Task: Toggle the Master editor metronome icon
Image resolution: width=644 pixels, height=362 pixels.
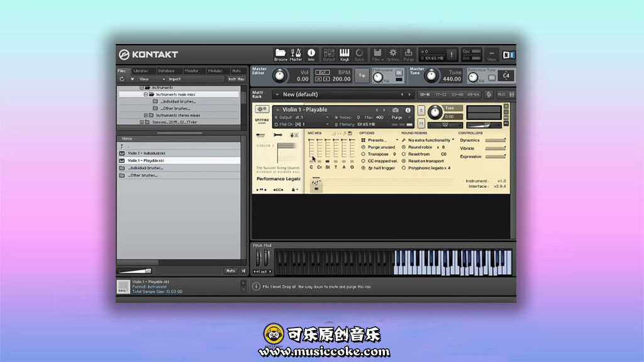Action: (296, 55)
